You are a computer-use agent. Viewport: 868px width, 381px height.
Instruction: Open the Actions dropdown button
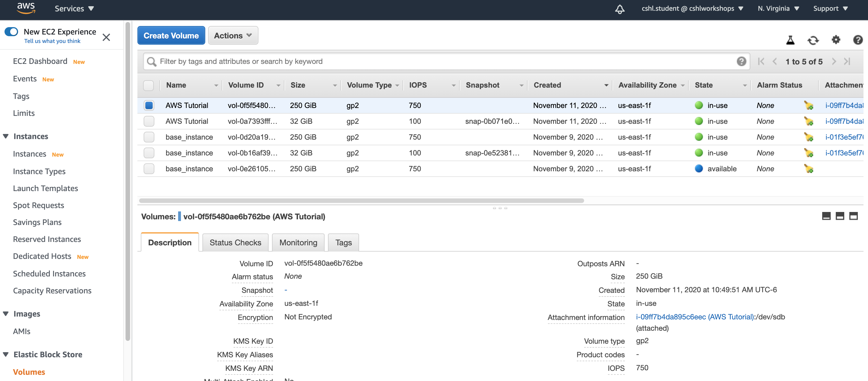pos(233,35)
